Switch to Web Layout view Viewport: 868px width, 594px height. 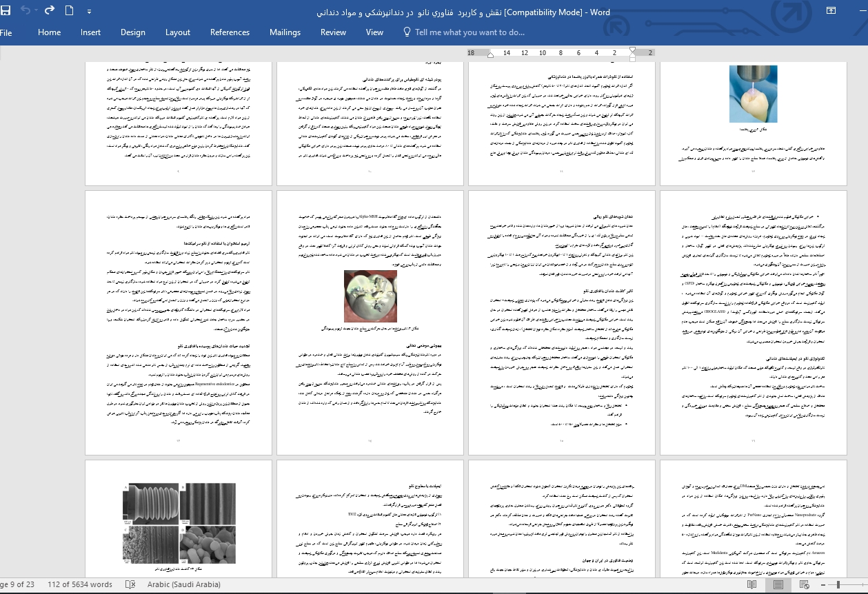point(804,584)
